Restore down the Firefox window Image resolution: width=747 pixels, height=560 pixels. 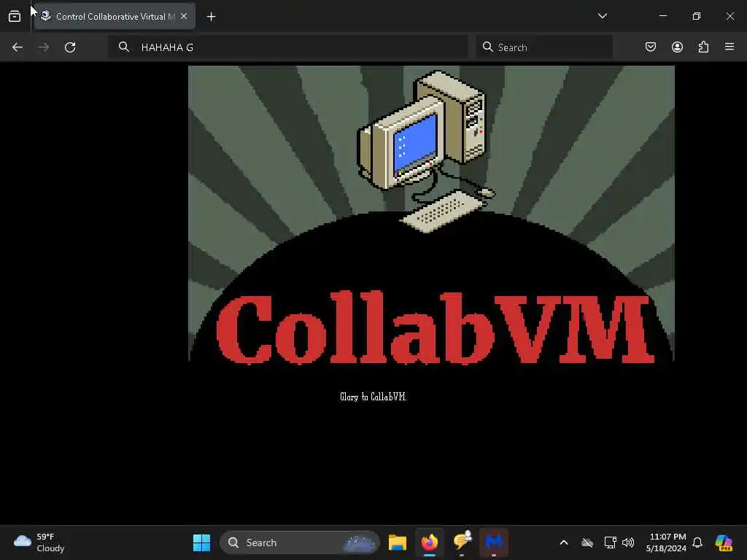point(696,16)
